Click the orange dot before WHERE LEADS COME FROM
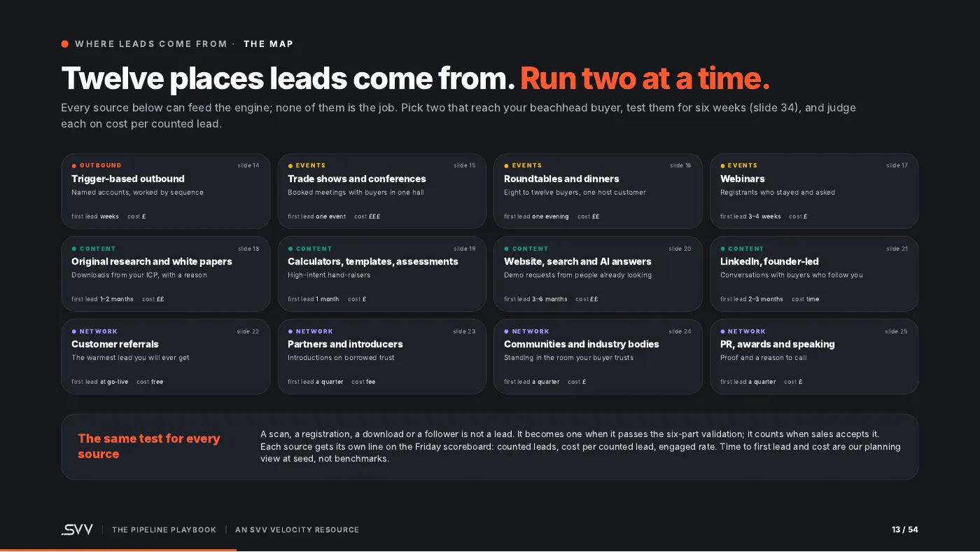The height and width of the screenshot is (552, 980). [65, 44]
